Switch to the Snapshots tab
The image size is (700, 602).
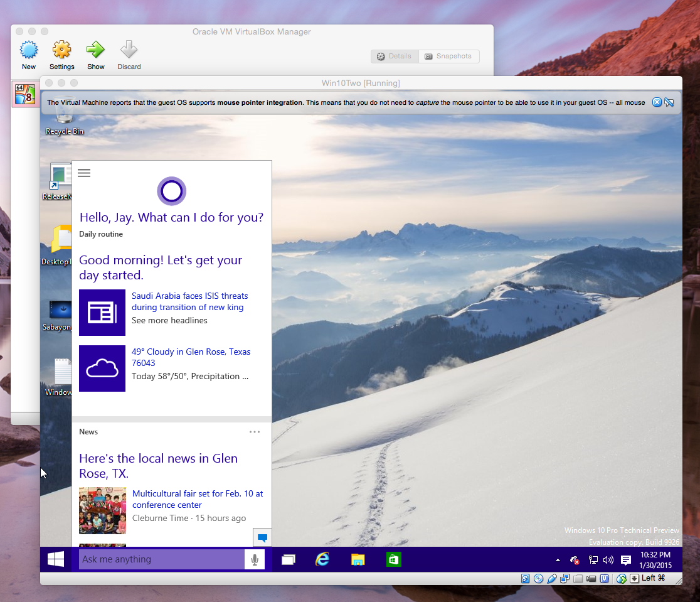click(x=448, y=56)
